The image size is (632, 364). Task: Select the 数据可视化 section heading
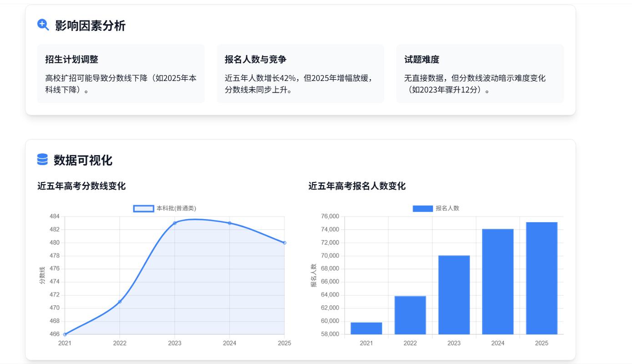(83, 160)
